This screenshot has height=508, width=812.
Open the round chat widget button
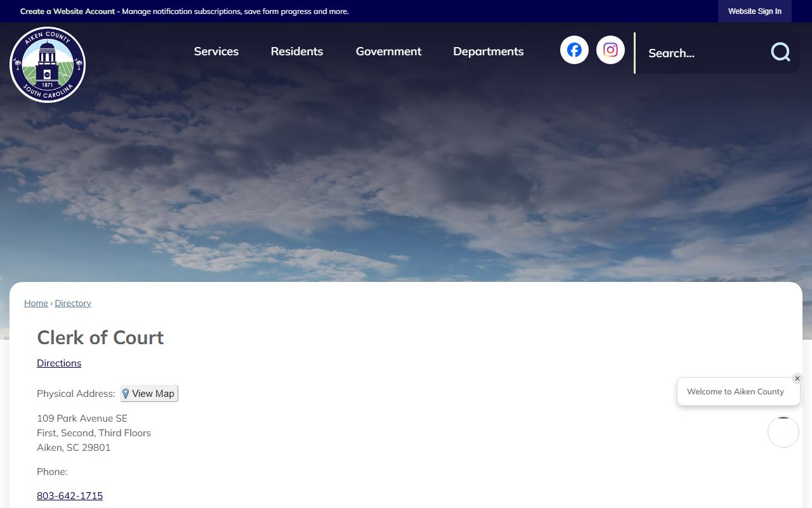coord(783,432)
